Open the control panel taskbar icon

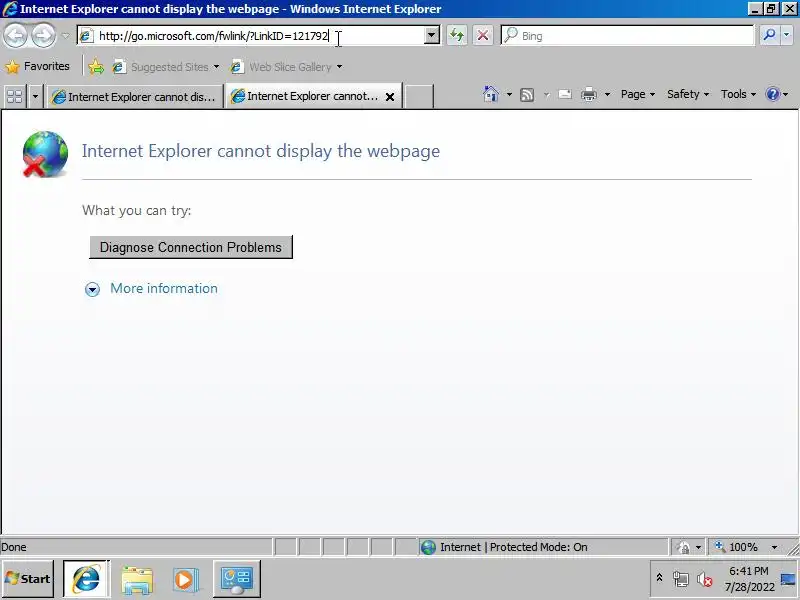(236, 579)
